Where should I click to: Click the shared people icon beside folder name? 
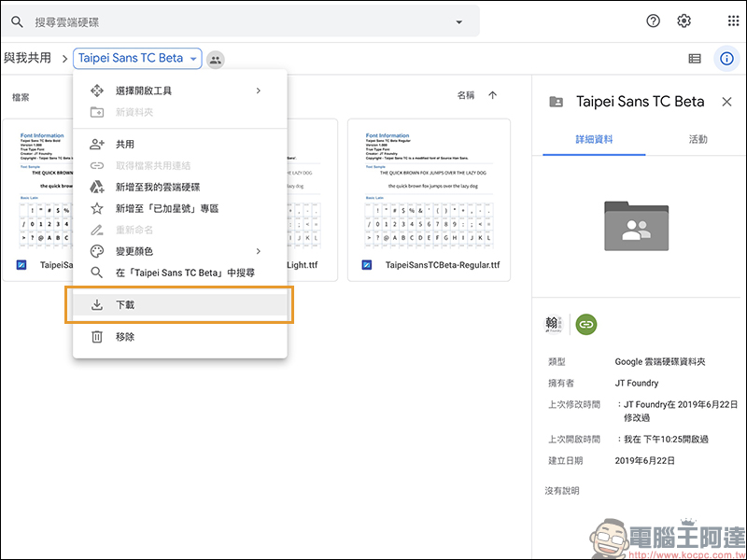click(x=216, y=60)
